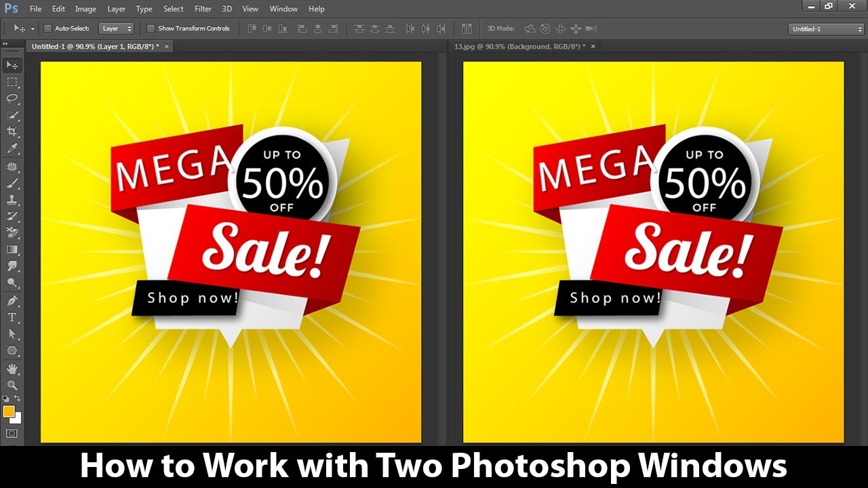868x488 pixels.
Task: Click Distribute Vertical Centers icon
Action: pyautogui.click(x=374, y=28)
